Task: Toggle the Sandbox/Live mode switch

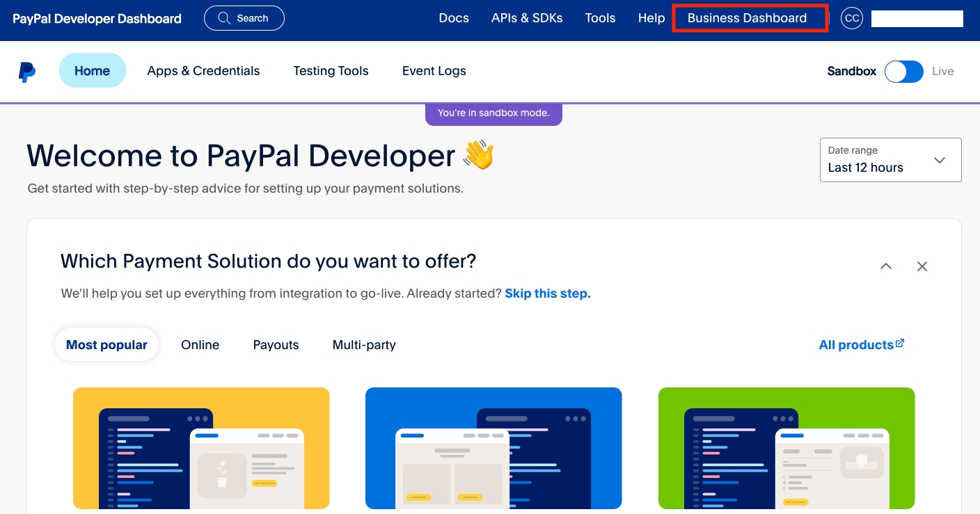Action: click(x=903, y=72)
